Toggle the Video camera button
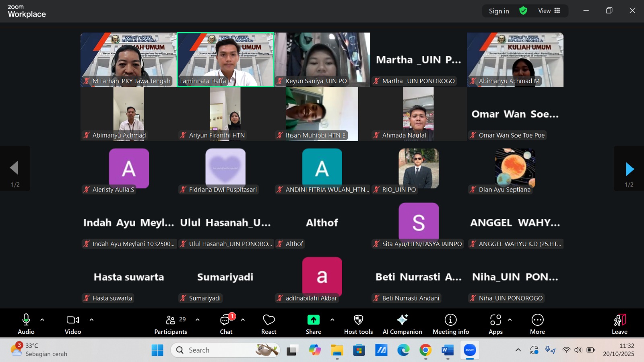Image resolution: width=644 pixels, height=362 pixels. click(73, 324)
